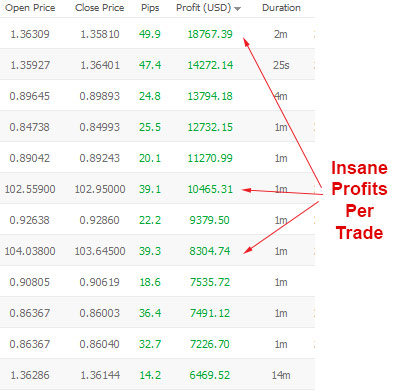
Task: Click the pips value 25.5
Action: coord(150,127)
